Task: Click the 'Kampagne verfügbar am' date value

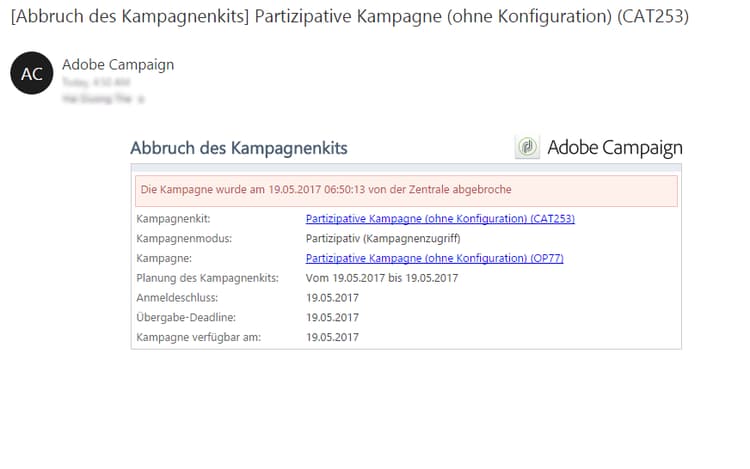Action: [332, 338]
